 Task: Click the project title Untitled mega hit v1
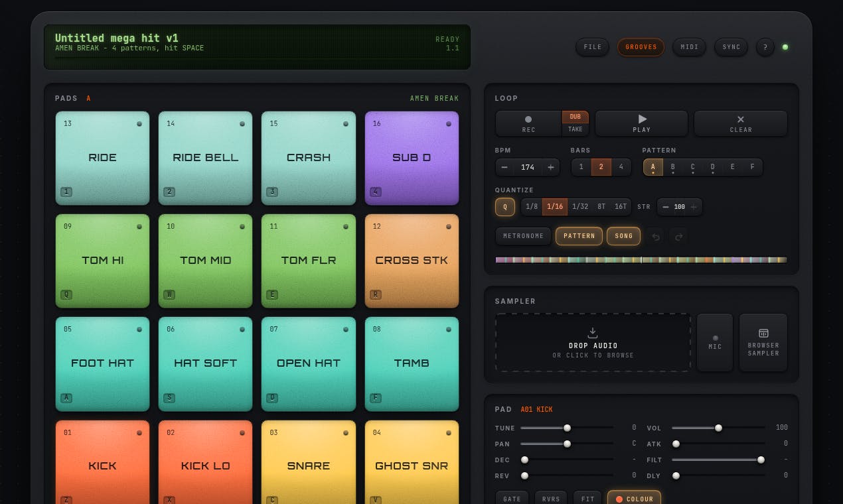pos(116,38)
